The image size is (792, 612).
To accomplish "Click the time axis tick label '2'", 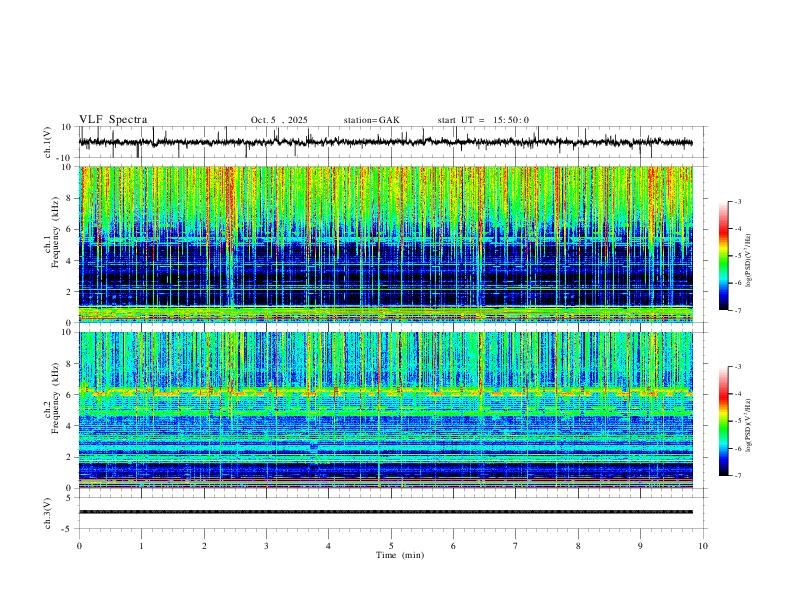I will [204, 546].
